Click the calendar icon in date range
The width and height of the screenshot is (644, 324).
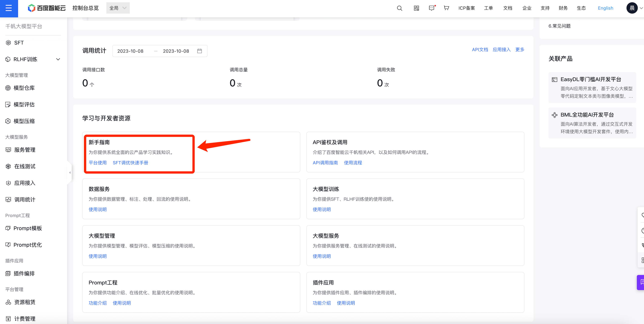(x=200, y=51)
